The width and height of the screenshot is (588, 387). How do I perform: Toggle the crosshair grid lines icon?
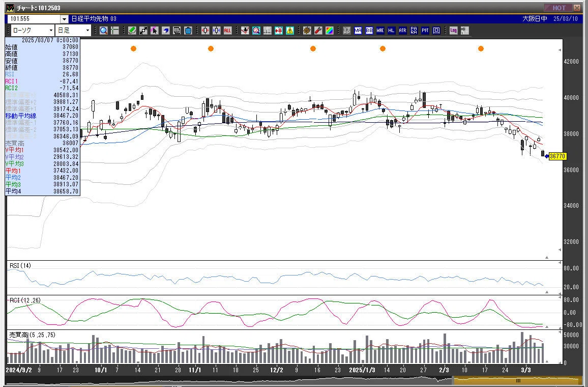pyautogui.click(x=115, y=31)
